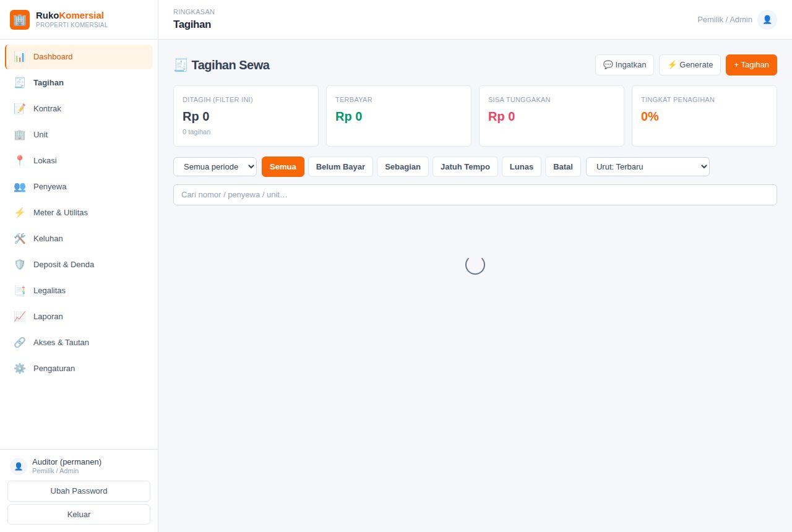Click the Sisa Tunggakan Rp 0 value
The image size is (792, 532).
point(502,116)
